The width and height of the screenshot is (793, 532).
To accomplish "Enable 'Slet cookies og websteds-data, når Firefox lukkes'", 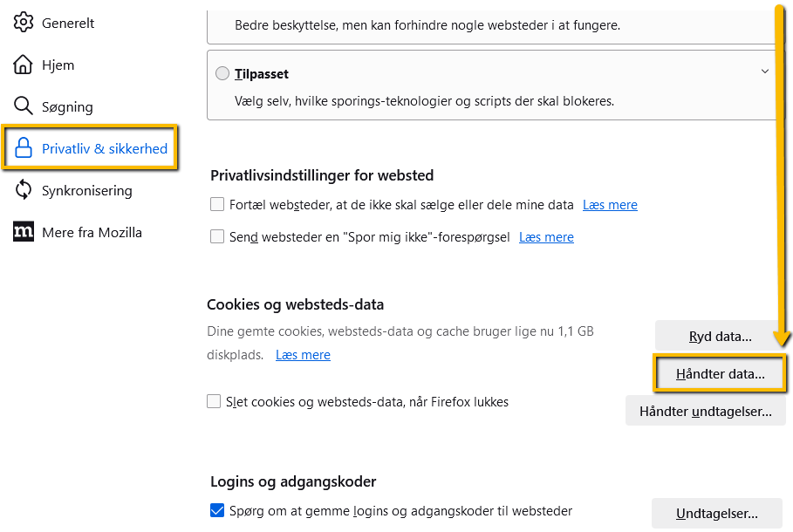I will (x=214, y=401).
